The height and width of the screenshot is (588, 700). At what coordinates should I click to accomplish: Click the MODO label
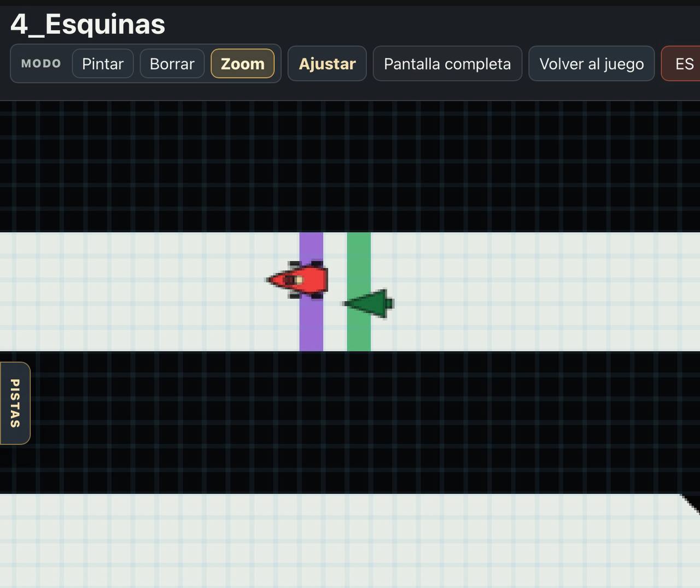41,63
